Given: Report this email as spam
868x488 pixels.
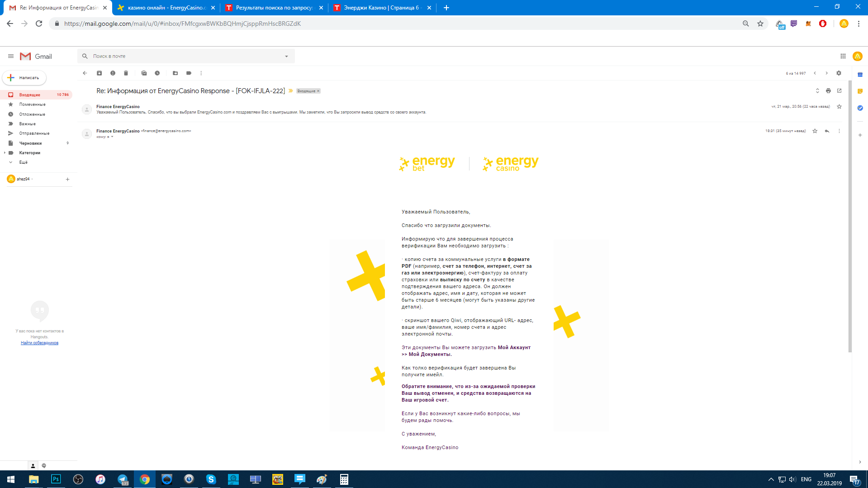Looking at the screenshot, I should pos(113,73).
